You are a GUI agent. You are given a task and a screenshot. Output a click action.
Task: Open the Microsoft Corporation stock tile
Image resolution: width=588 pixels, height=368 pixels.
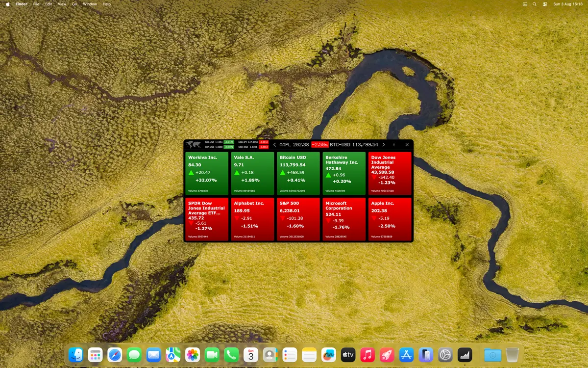[x=344, y=219]
